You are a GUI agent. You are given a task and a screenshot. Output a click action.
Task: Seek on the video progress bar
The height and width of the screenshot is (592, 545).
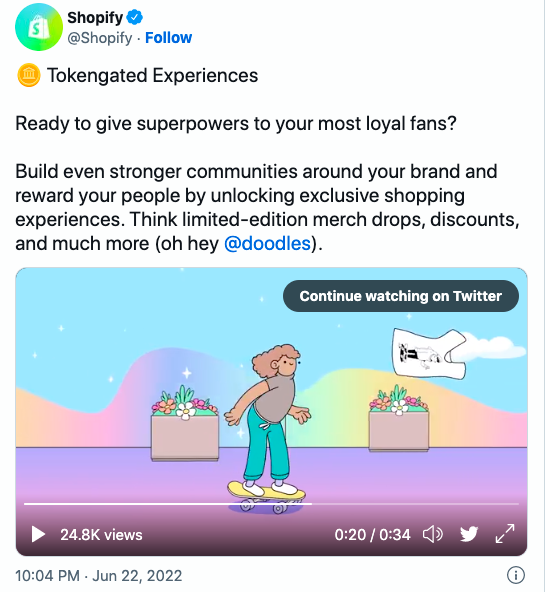(271, 504)
